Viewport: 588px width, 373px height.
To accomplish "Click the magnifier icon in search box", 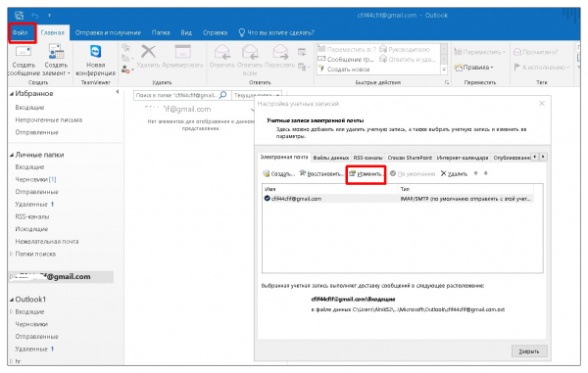I will (x=223, y=95).
